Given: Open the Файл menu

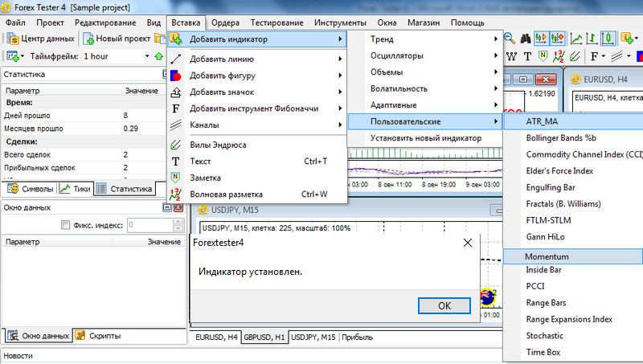Looking at the screenshot, I should click(15, 22).
